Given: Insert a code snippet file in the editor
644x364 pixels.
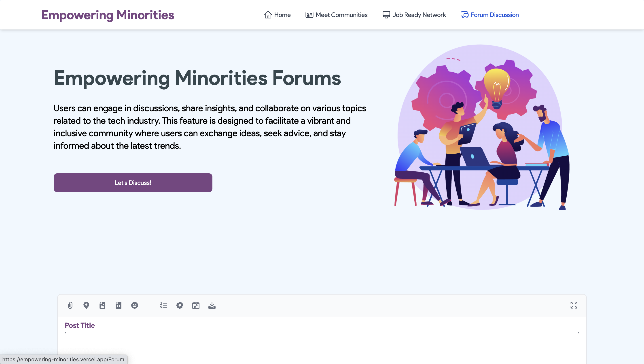Looking at the screenshot, I should point(118,305).
